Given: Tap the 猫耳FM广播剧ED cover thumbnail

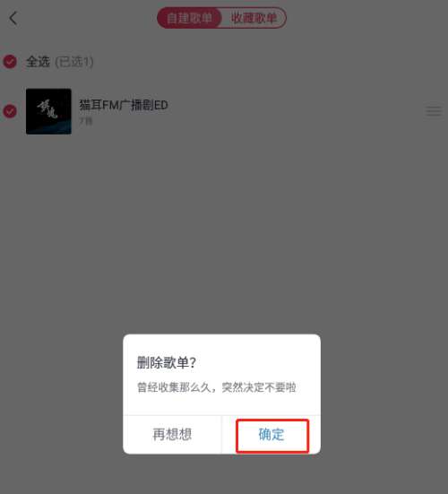Looking at the screenshot, I should [48, 111].
